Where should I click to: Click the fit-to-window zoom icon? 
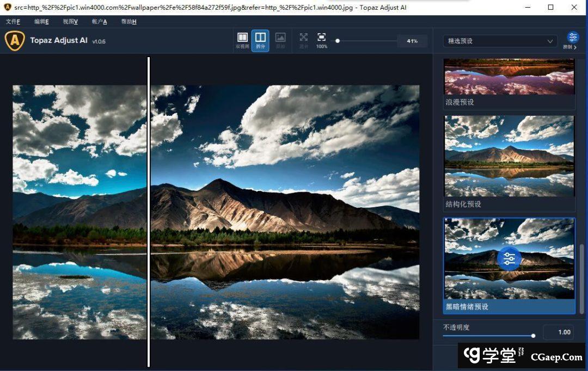click(x=304, y=38)
